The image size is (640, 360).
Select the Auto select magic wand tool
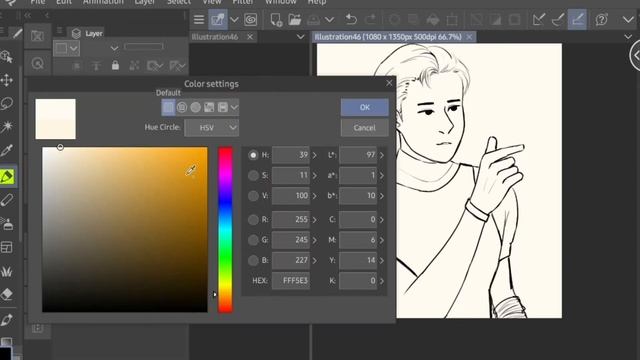click(x=7, y=127)
